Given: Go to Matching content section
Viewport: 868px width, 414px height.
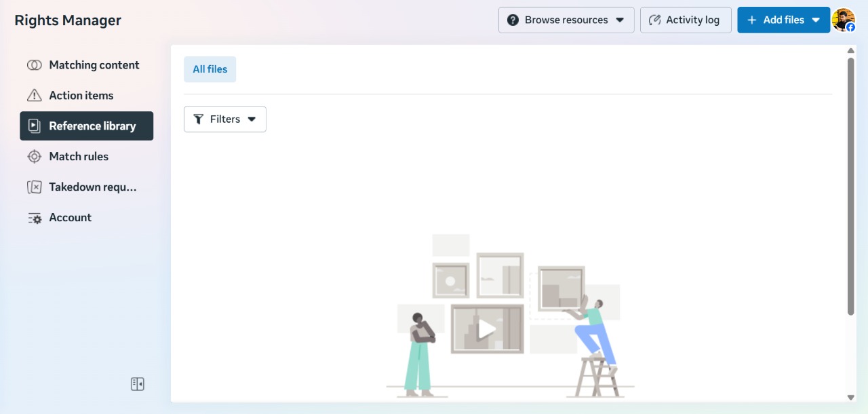Looking at the screenshot, I should 94,65.
